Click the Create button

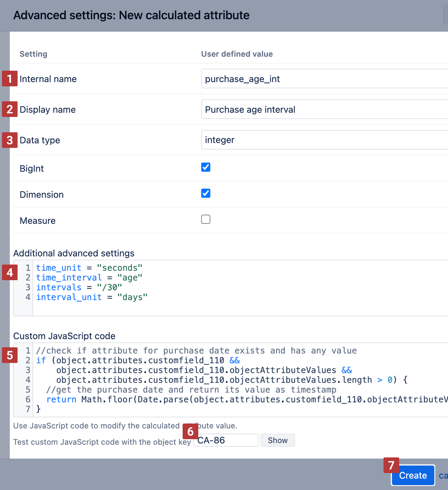[x=413, y=475]
